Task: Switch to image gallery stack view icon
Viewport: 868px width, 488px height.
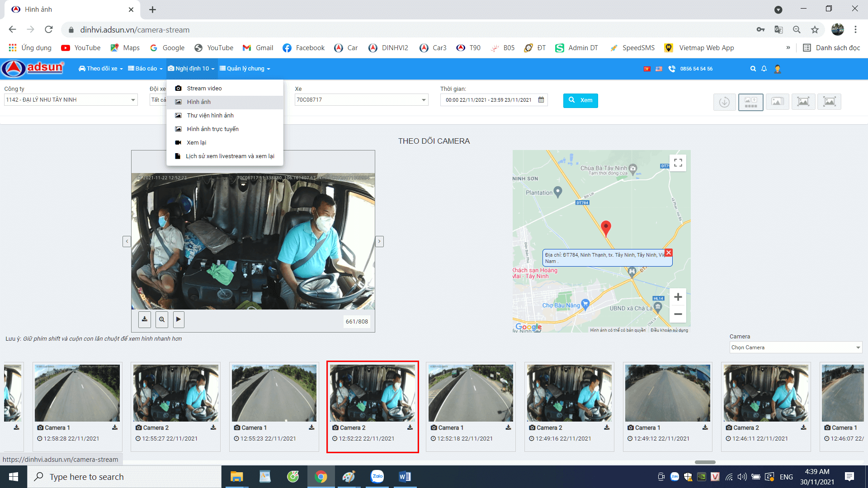Action: click(x=777, y=102)
